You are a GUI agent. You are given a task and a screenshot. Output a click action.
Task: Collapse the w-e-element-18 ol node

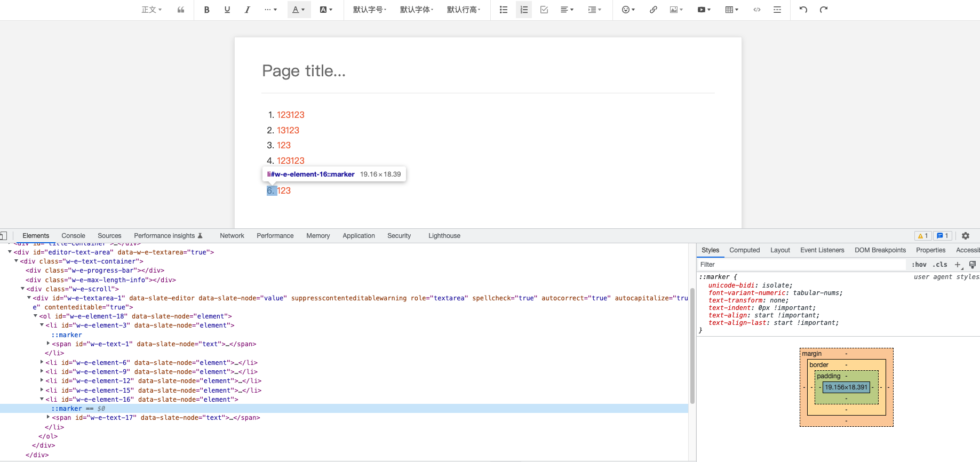click(x=35, y=316)
